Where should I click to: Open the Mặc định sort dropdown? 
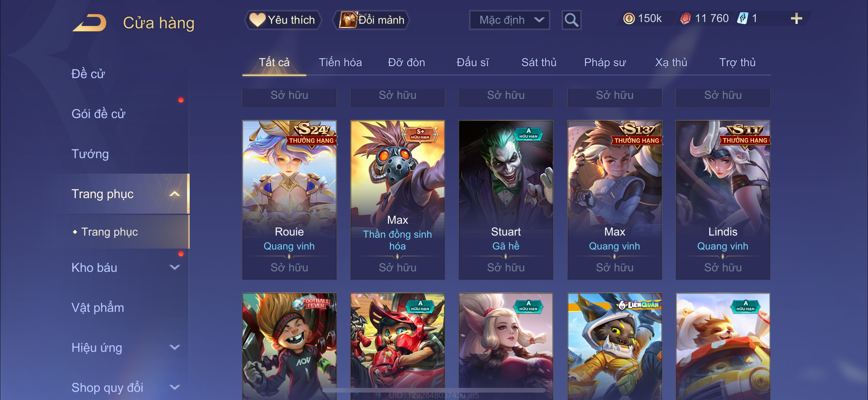tap(509, 20)
